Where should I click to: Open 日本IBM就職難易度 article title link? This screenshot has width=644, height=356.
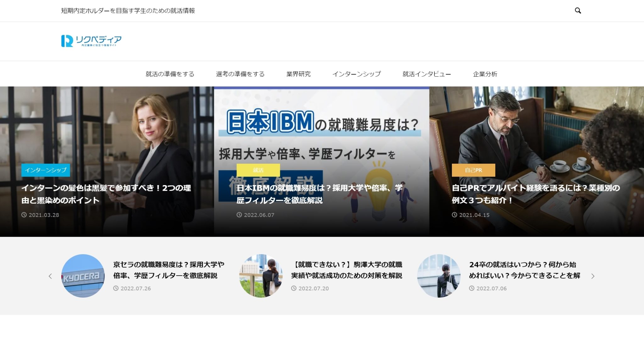tap(319, 194)
